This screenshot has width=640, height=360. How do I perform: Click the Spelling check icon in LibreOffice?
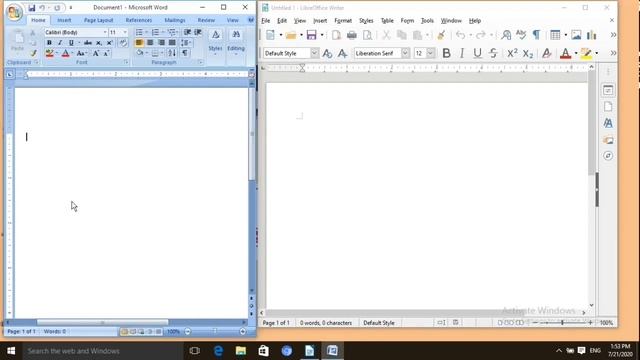point(521,35)
